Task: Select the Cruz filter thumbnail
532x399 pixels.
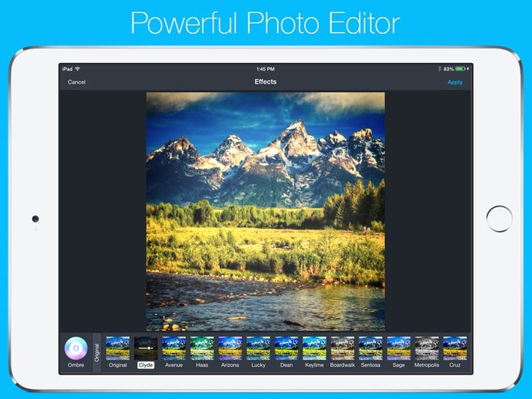Action: [x=454, y=348]
